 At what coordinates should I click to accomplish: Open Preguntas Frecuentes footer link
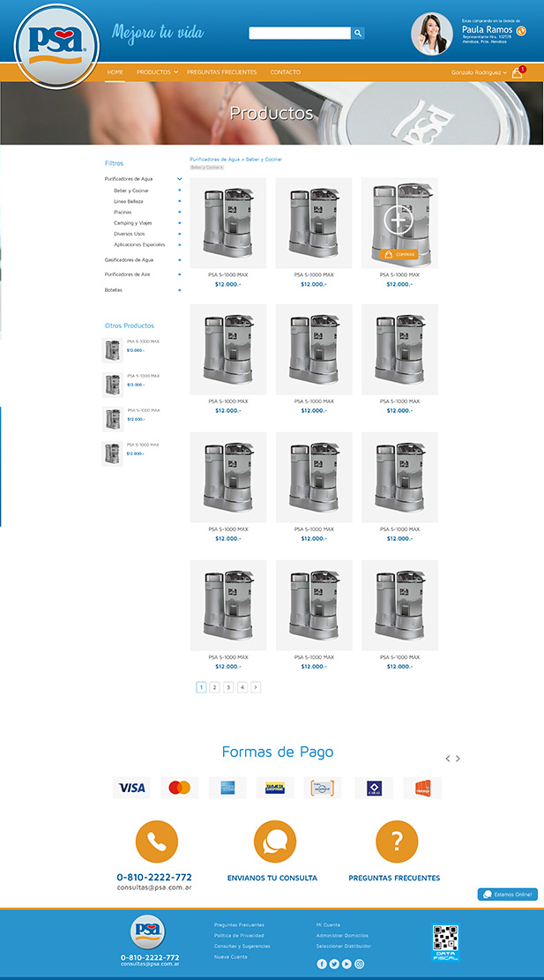(239, 925)
